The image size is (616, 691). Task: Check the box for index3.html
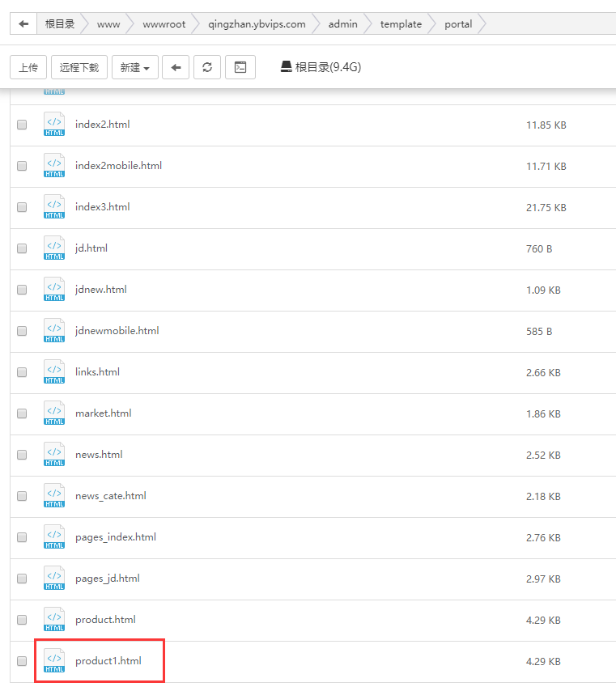pyautogui.click(x=22, y=207)
